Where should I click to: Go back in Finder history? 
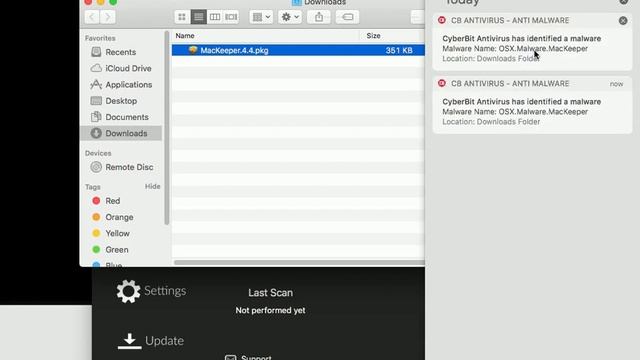pyautogui.click(x=92, y=17)
